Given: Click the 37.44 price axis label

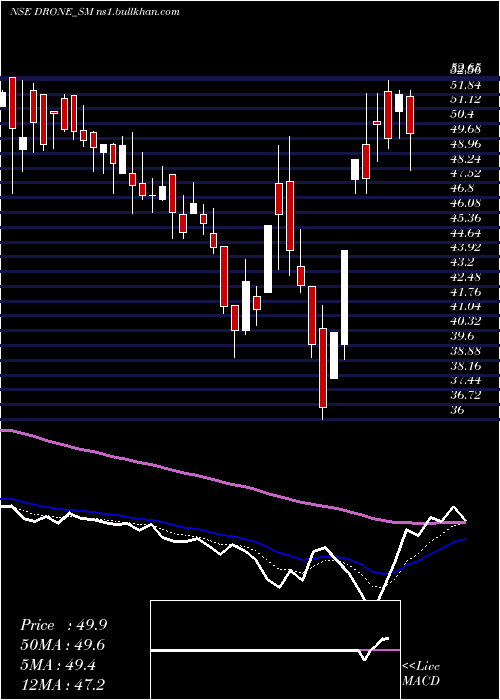Looking at the screenshot, I should pos(466,380).
